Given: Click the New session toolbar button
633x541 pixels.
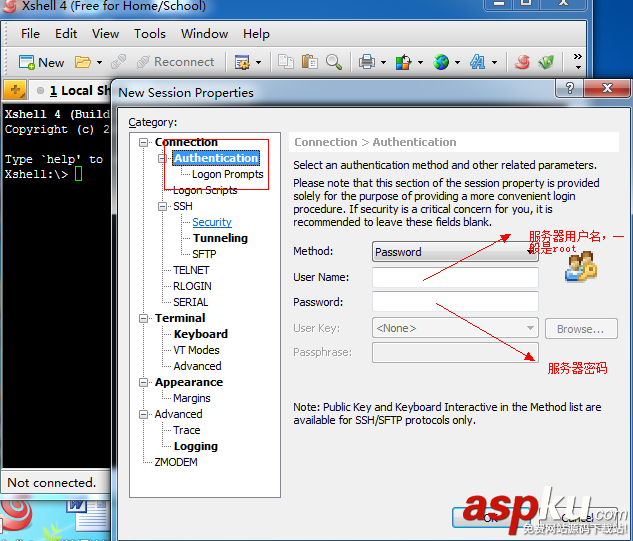Looking at the screenshot, I should click(42, 62).
